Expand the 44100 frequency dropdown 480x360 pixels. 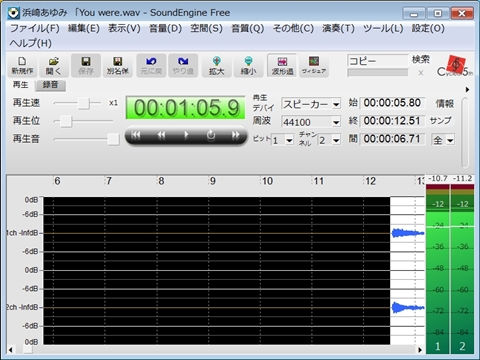coord(311,122)
